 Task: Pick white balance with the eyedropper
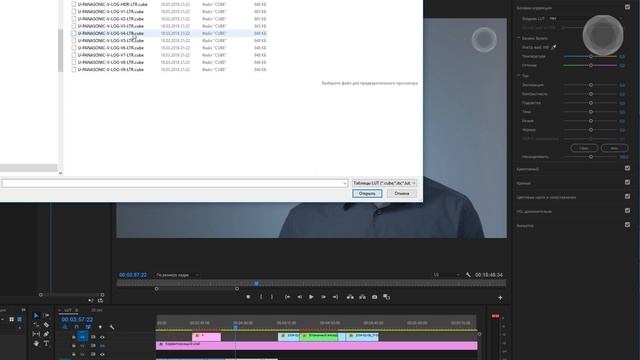(x=553, y=47)
